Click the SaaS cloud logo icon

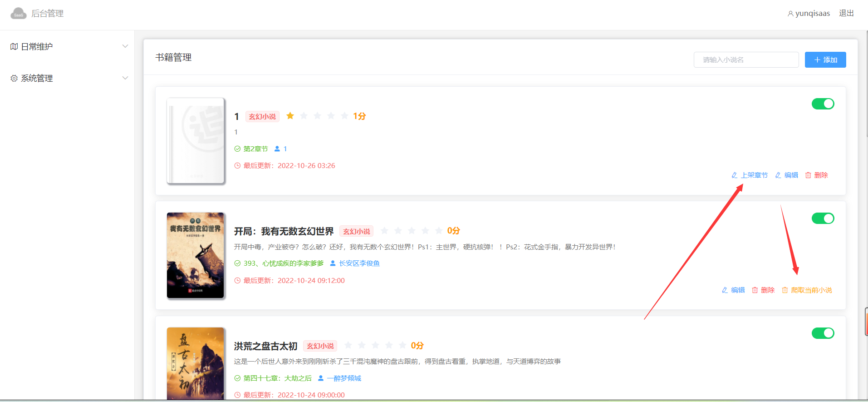tap(19, 13)
